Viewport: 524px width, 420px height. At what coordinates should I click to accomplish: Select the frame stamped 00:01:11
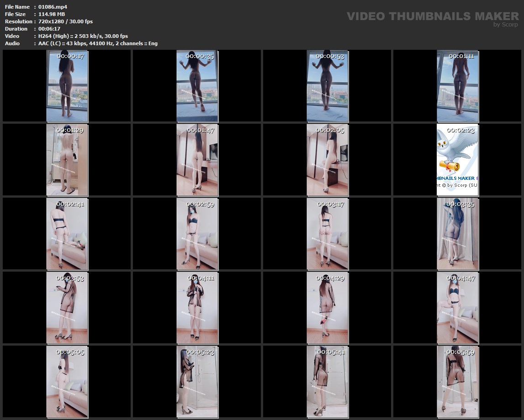tap(458, 86)
